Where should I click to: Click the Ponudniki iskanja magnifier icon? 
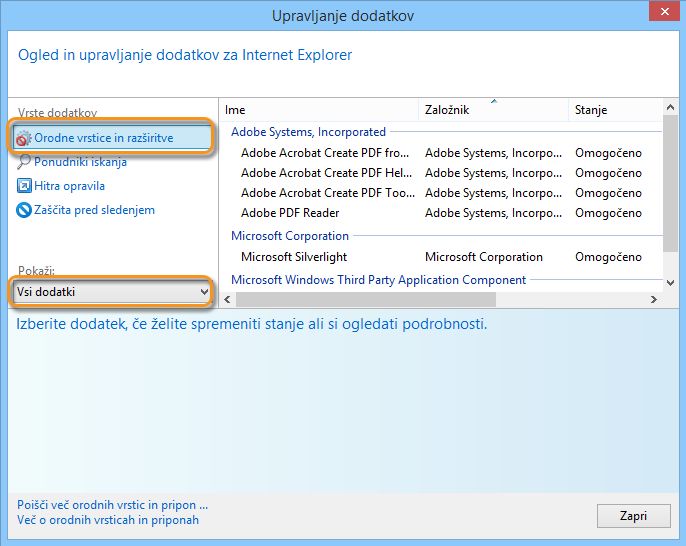24,161
